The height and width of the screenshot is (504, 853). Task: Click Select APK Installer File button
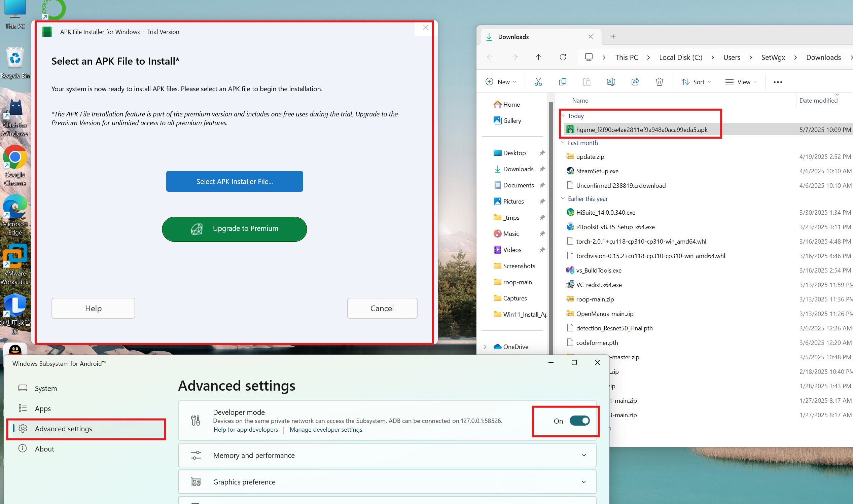pos(234,181)
